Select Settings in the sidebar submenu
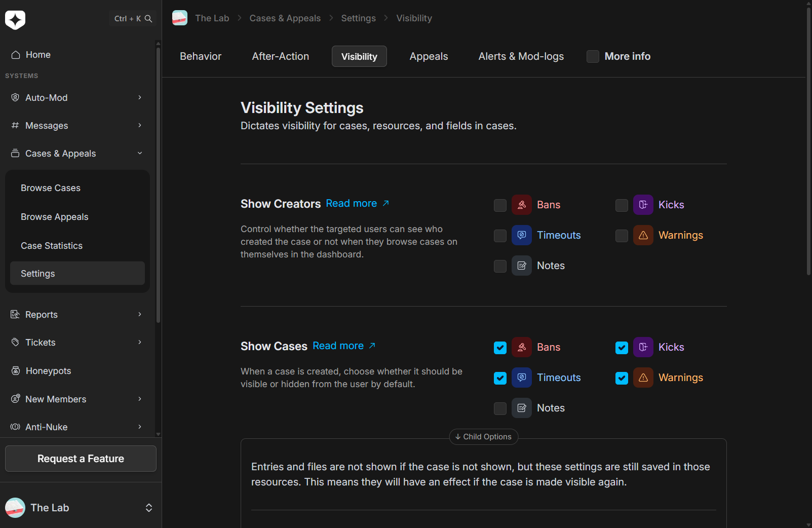 pyautogui.click(x=78, y=273)
